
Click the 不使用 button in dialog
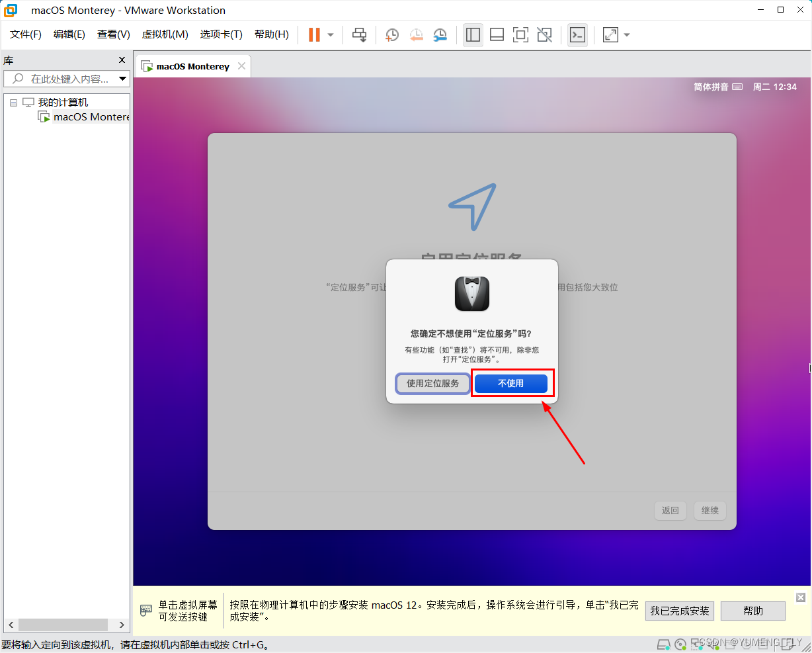click(511, 383)
